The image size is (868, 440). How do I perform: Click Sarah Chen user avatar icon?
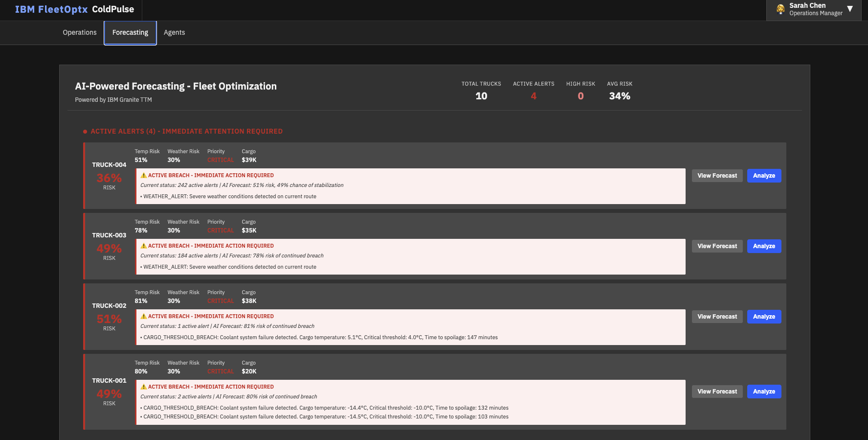pos(780,9)
